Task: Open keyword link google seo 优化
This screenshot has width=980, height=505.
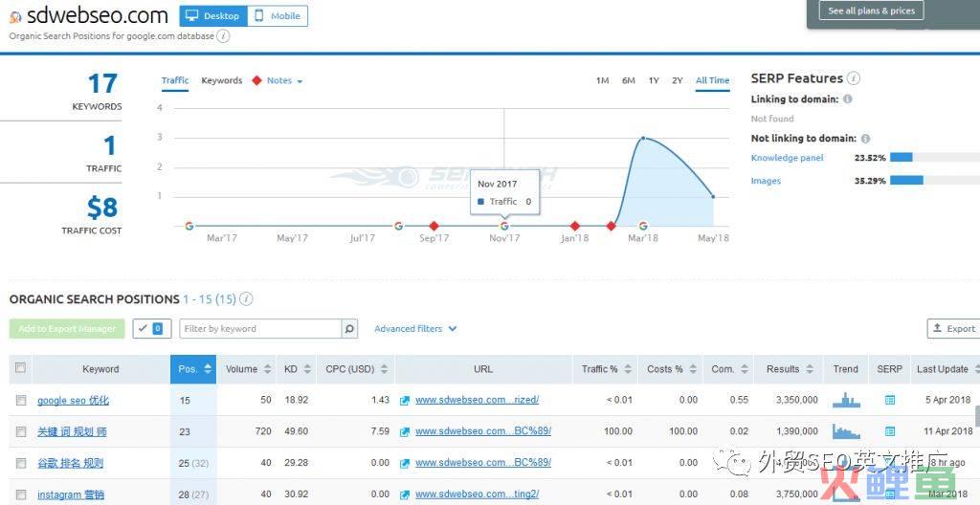Action: pos(73,401)
